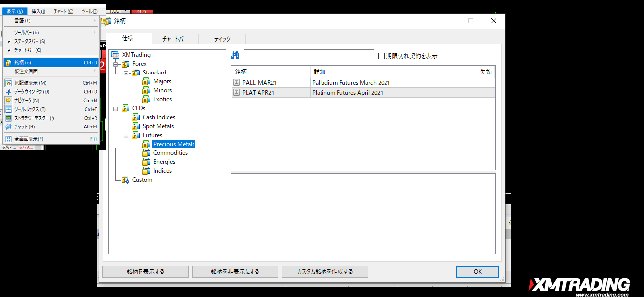
Task: Click the binoculars search icon
Action: pos(235,56)
